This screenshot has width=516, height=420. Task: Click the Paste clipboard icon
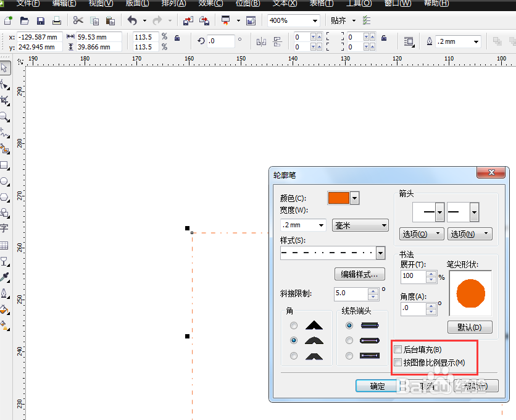[x=110, y=21]
